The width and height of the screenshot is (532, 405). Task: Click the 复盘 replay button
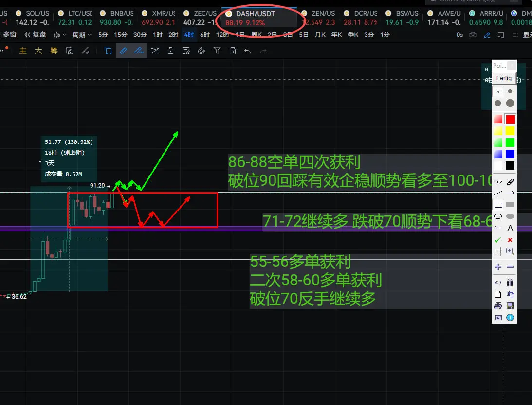(x=35, y=35)
